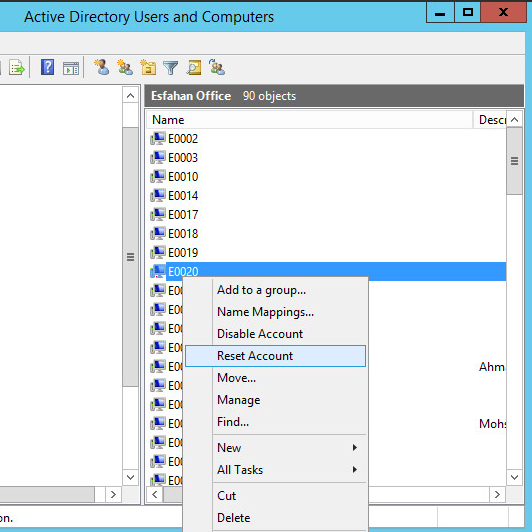
Task: Choose Name Mappings... in context menu
Action: [276, 312]
